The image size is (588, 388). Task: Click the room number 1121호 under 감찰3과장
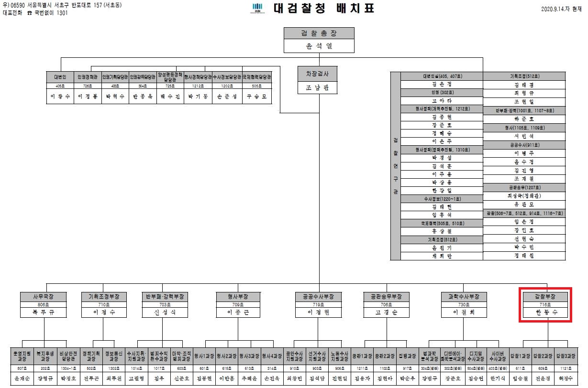(566, 368)
